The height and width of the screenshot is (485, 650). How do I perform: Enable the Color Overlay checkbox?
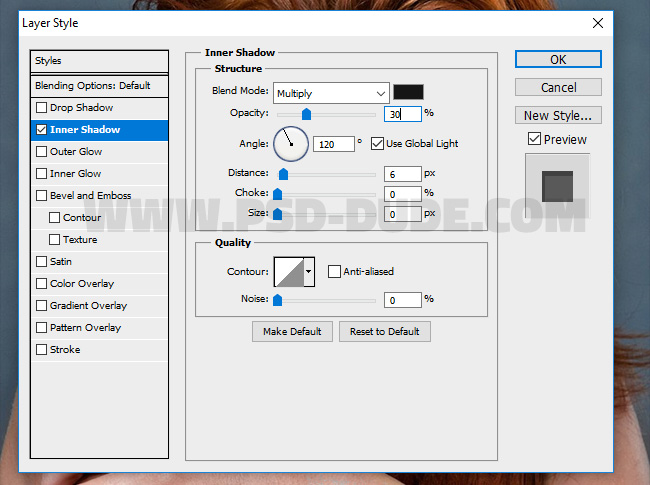tap(41, 284)
